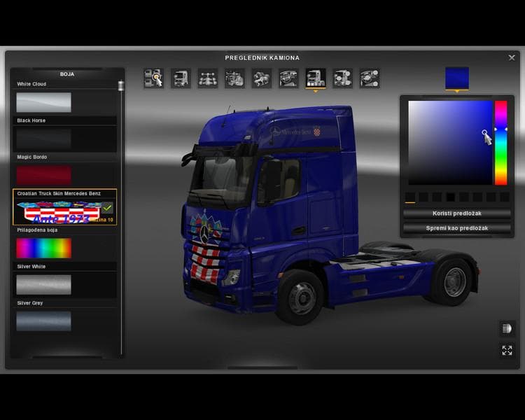Close the Preglednik Kamiona window

click(x=512, y=57)
